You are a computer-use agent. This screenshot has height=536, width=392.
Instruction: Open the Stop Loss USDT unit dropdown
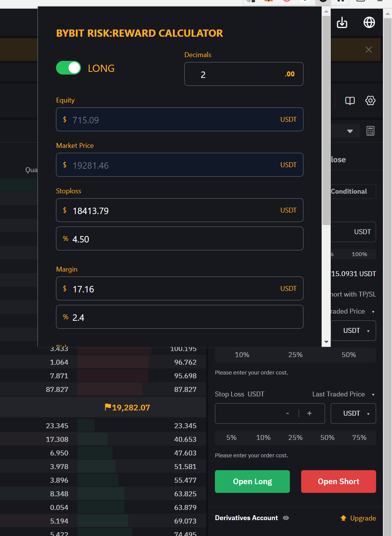(x=353, y=413)
